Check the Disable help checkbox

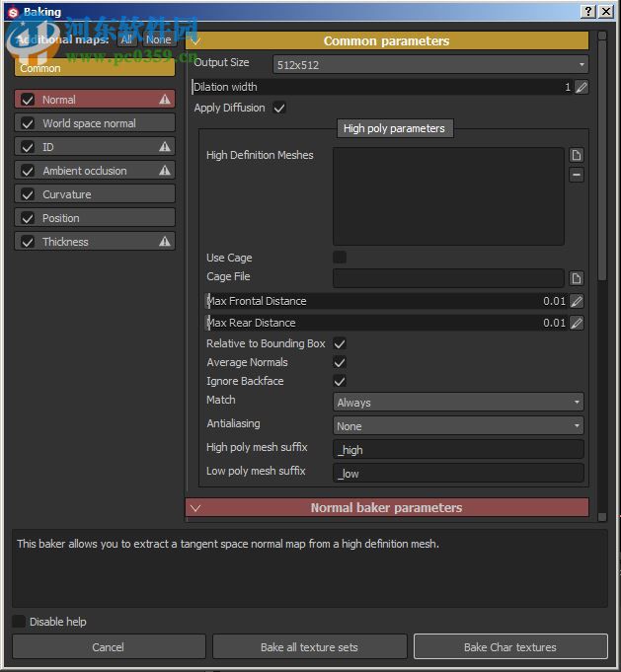[19, 621]
